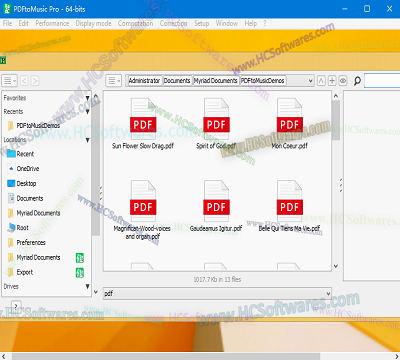The image size is (400, 360).
Task: Click the question mark menu item
Action: coord(265,24)
